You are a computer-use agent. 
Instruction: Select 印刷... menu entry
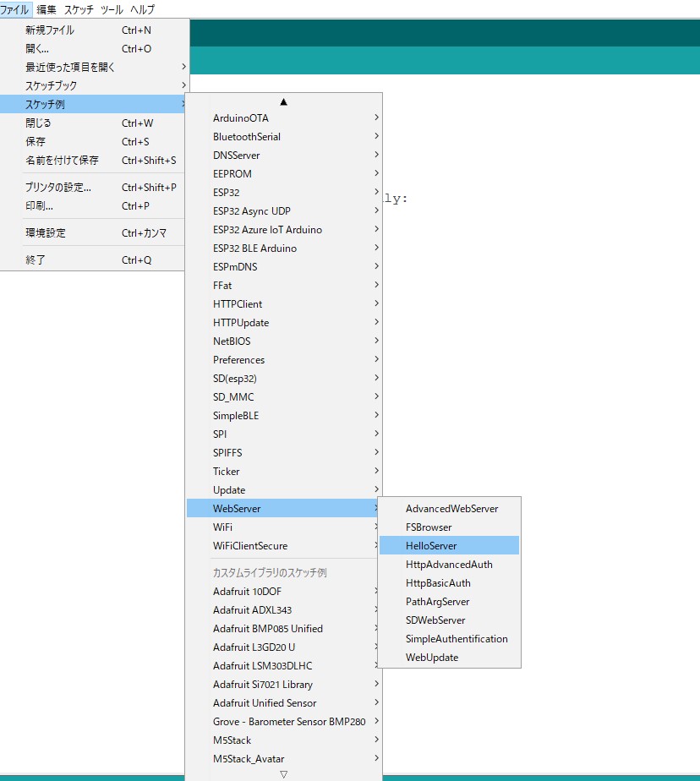tap(93, 206)
